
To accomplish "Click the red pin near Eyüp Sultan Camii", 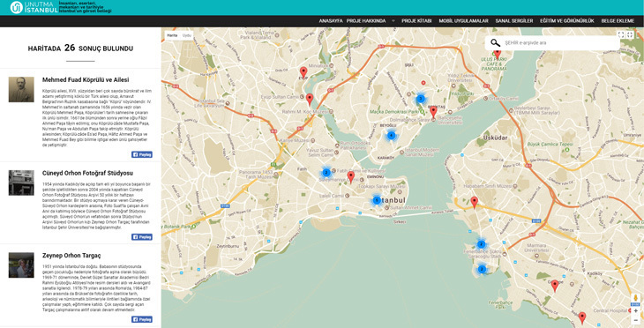I will coord(310,99).
